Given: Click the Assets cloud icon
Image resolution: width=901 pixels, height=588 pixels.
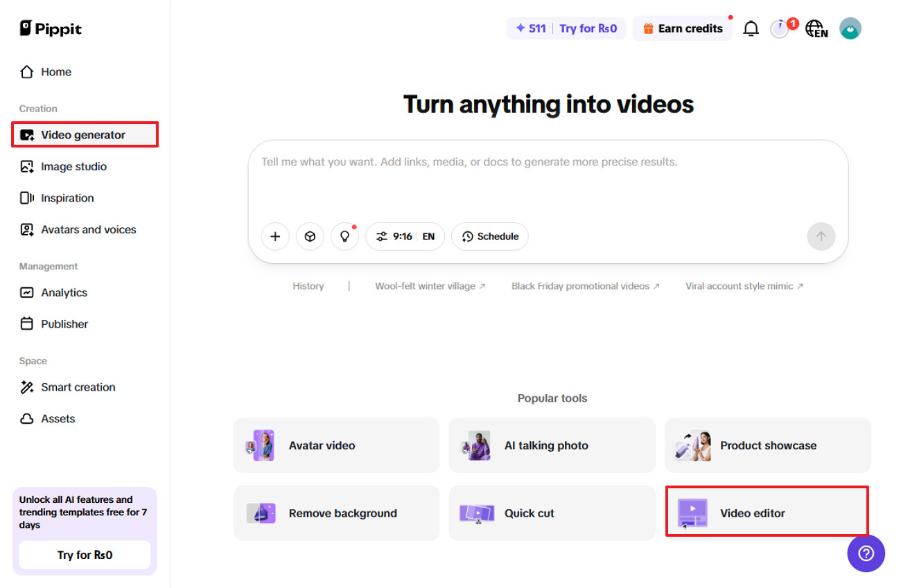Looking at the screenshot, I should click(26, 419).
